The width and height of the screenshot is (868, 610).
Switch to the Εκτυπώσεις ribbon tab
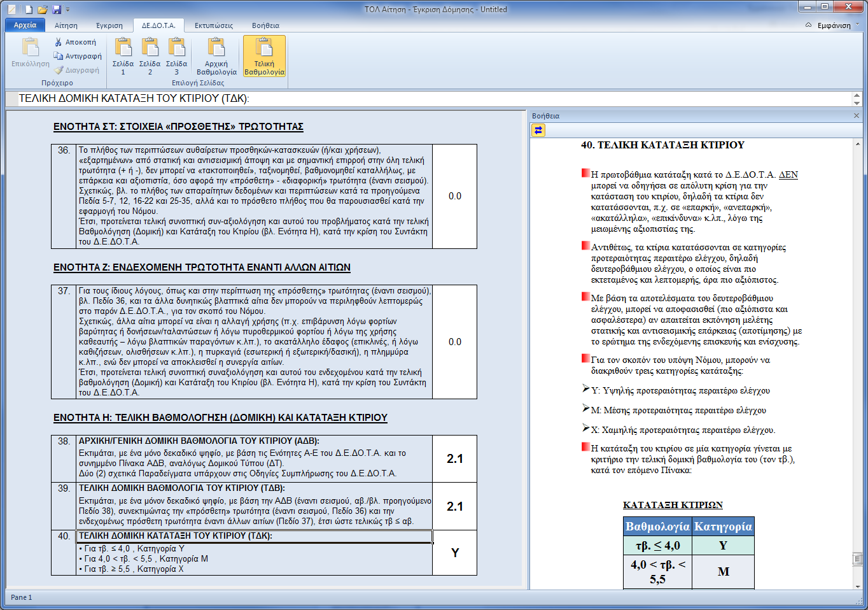click(214, 25)
